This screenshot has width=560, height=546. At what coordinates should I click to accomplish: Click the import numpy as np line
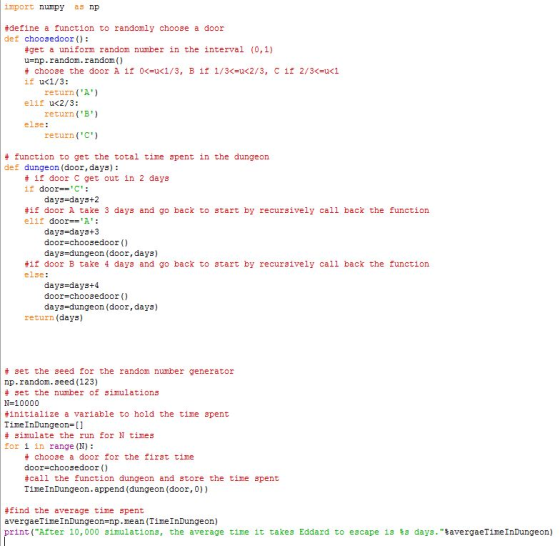[x=52, y=7]
